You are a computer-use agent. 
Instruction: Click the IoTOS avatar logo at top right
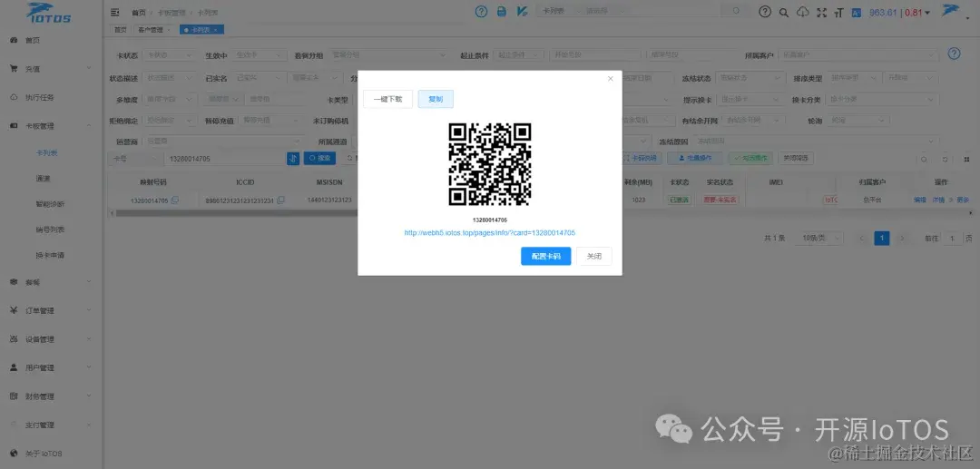click(x=951, y=11)
